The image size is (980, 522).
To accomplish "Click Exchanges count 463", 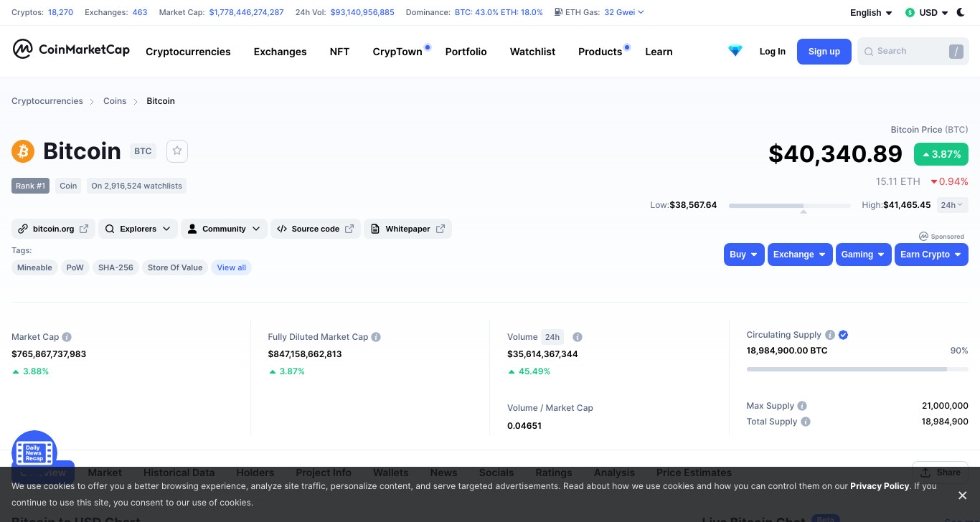I will click(x=140, y=12).
